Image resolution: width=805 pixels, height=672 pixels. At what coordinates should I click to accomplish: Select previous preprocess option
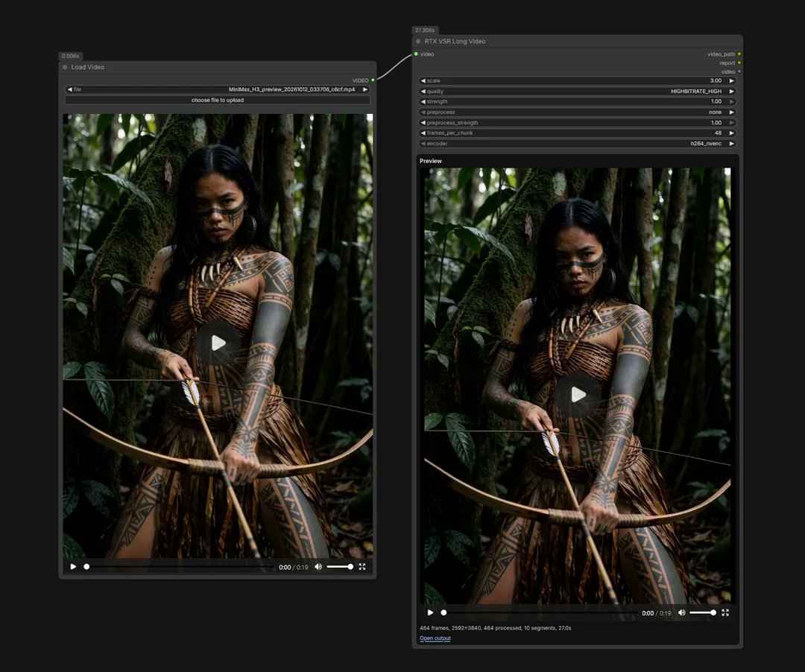pyautogui.click(x=423, y=112)
